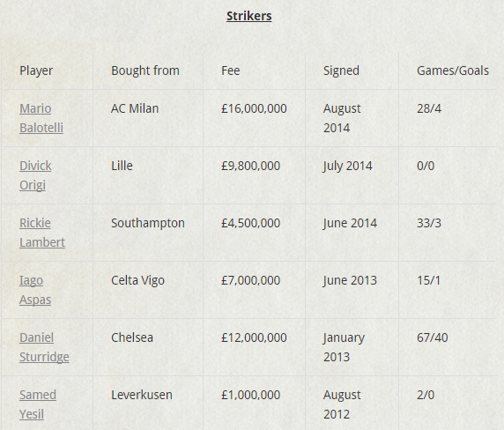Open the Rickie Lambert player link
The image size is (504, 430).
coord(42,233)
